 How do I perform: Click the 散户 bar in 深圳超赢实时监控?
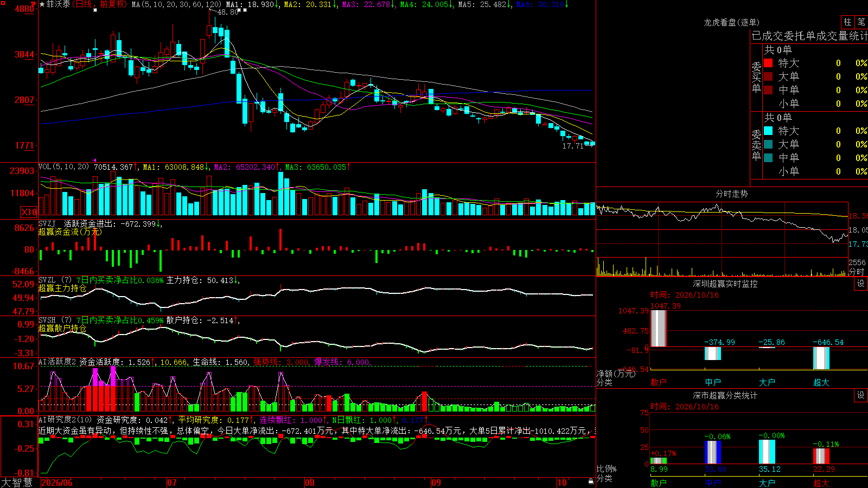658,328
